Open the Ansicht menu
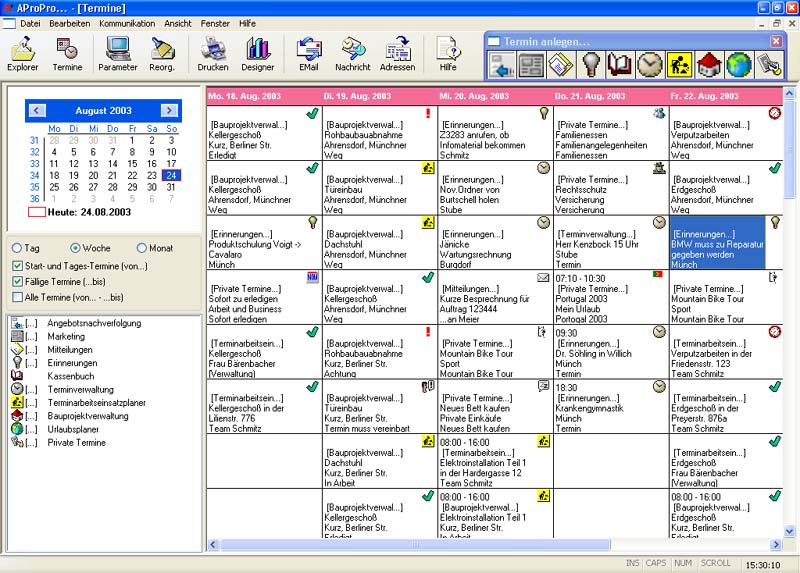Screen dimensions: 800x573 point(178,22)
